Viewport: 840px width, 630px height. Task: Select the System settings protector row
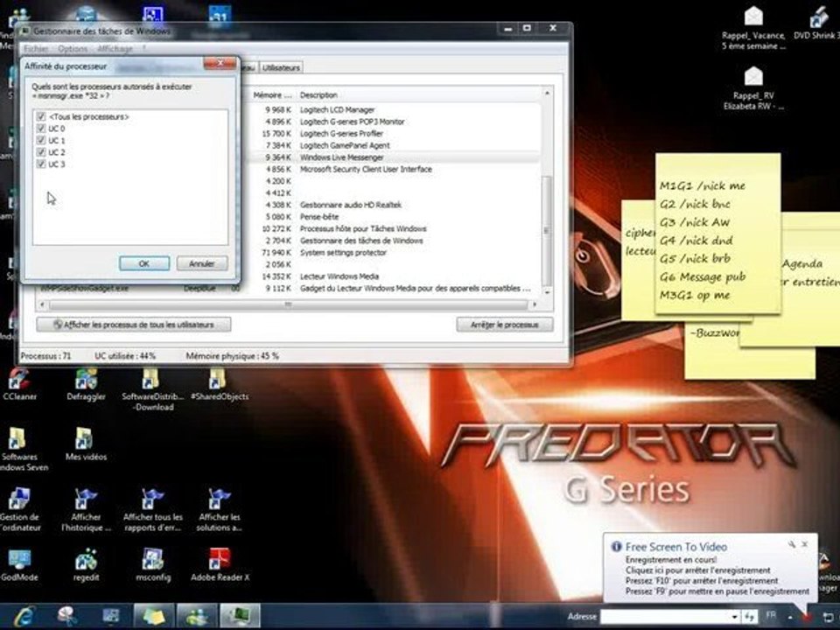[x=394, y=252]
